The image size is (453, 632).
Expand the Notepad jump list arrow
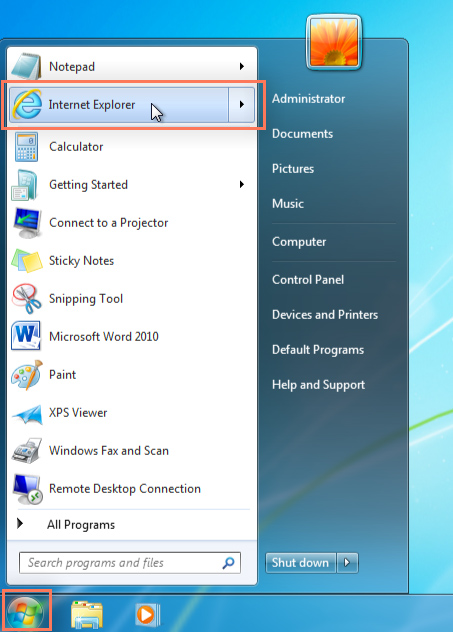pyautogui.click(x=241, y=66)
